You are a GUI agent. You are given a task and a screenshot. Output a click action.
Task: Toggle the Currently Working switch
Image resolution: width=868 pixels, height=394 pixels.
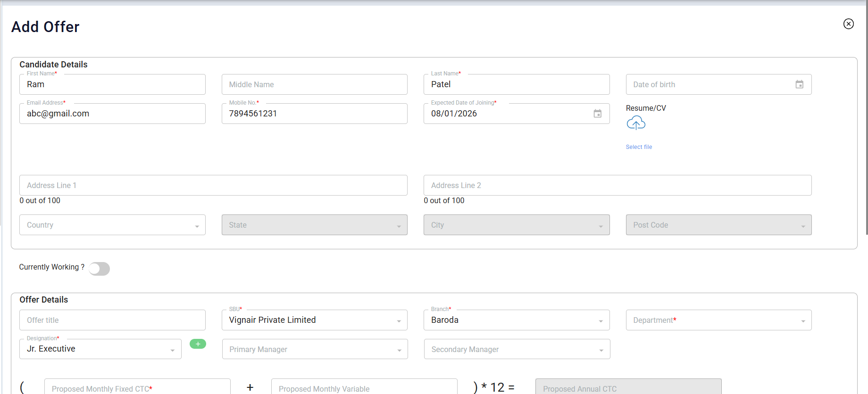pos(100,269)
